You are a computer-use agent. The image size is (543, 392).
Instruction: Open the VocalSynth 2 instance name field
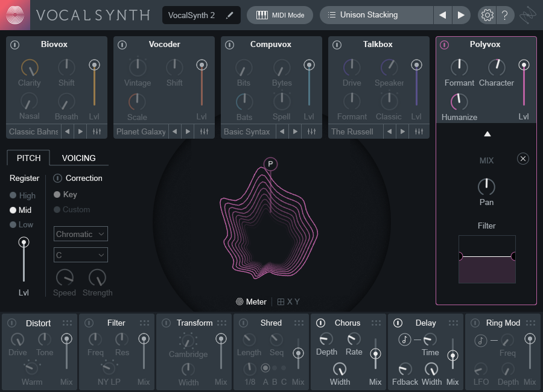click(201, 15)
